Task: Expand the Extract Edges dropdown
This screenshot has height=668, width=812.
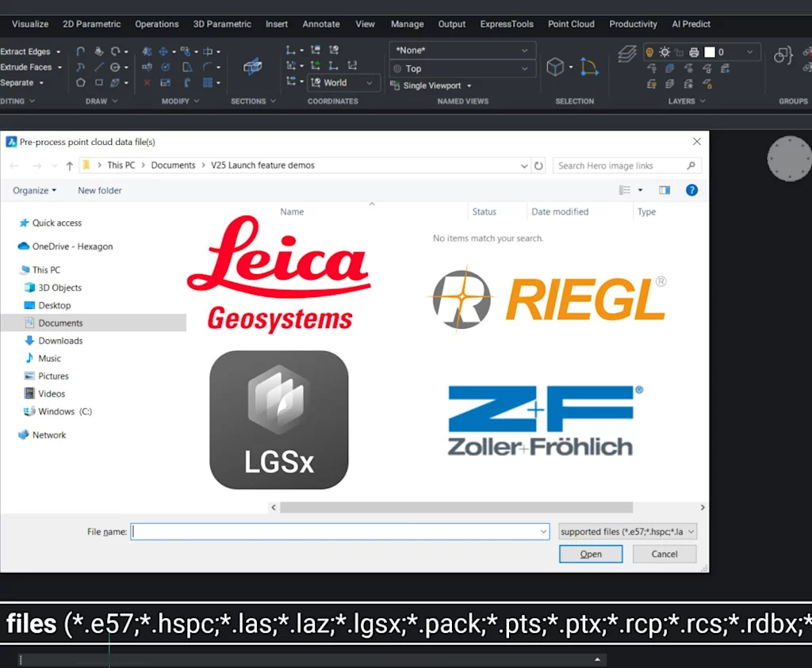Action: 59,52
